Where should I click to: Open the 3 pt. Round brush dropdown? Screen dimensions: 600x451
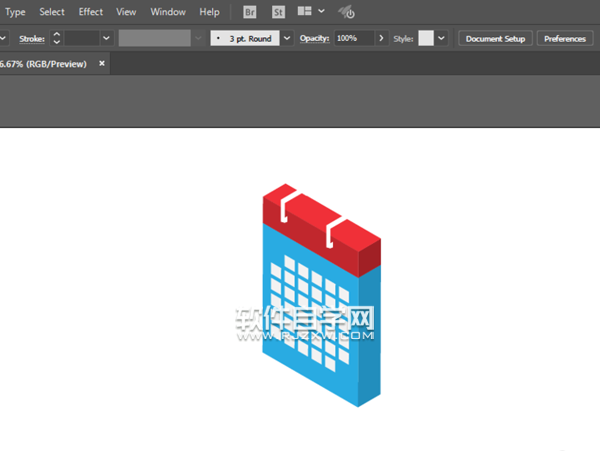(288, 38)
